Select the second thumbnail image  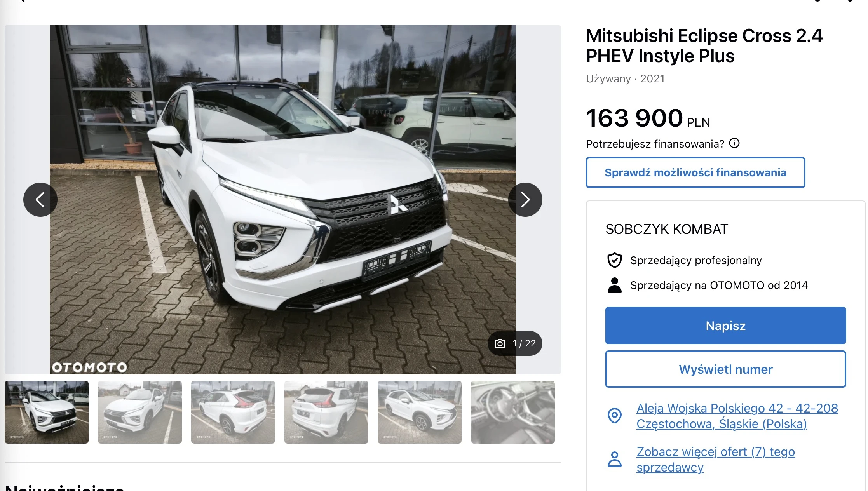(x=140, y=412)
